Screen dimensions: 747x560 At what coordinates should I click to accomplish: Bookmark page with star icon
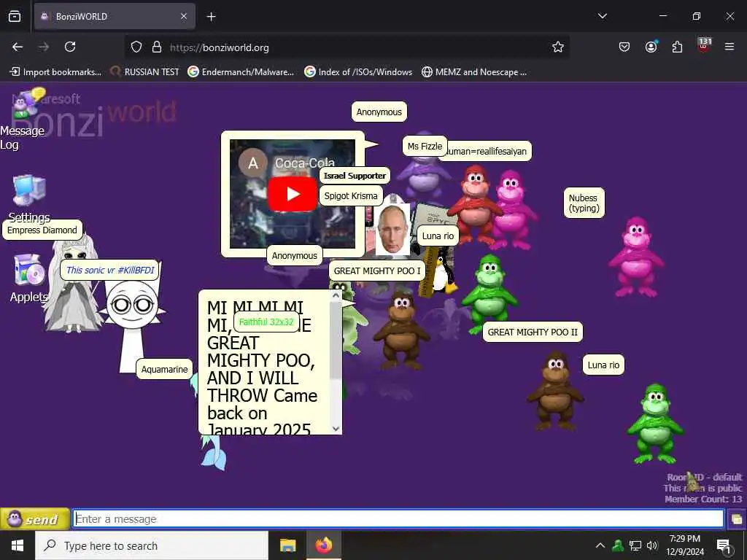558,47
